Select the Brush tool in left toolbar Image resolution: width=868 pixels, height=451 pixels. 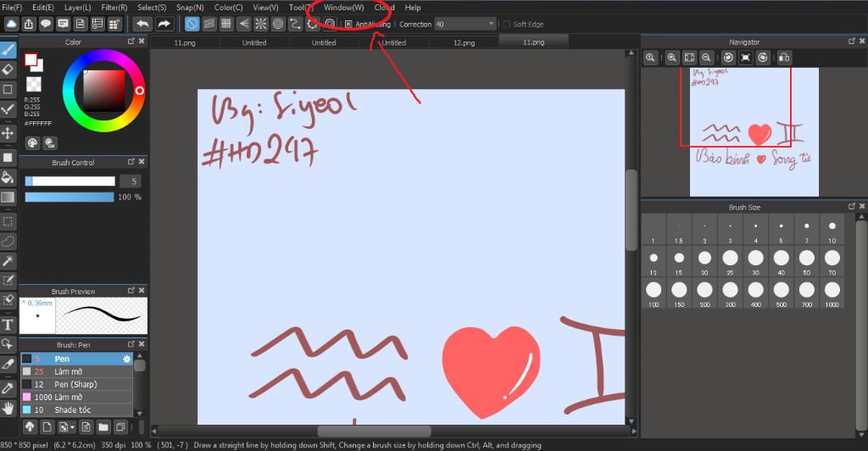coord(8,50)
